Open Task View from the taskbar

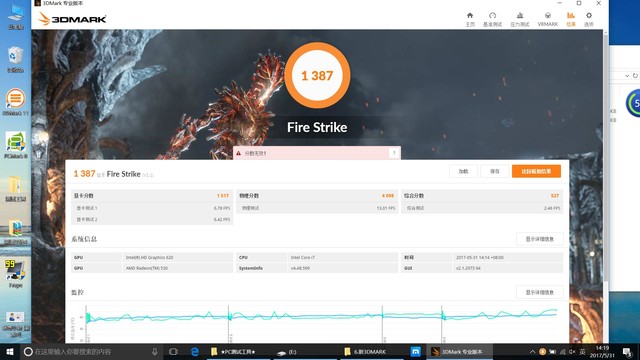click(x=173, y=351)
